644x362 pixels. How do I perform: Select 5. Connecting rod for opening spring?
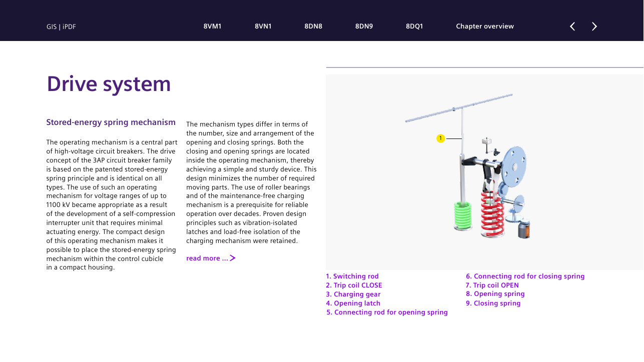pos(387,312)
